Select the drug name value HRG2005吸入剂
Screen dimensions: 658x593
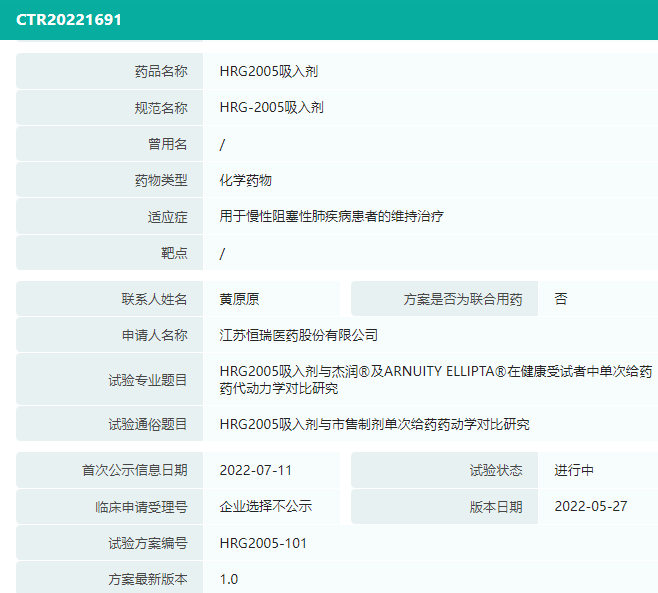tap(269, 71)
